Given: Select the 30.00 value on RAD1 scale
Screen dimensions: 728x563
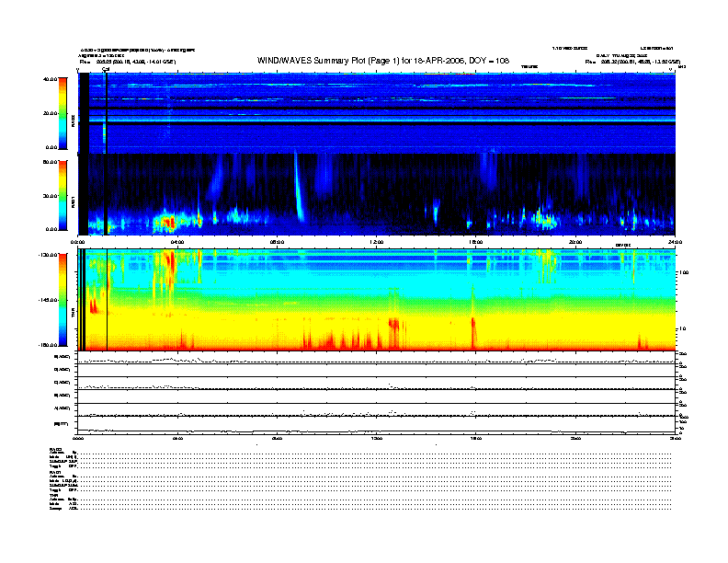Looking at the screenshot, I should click(x=50, y=196).
